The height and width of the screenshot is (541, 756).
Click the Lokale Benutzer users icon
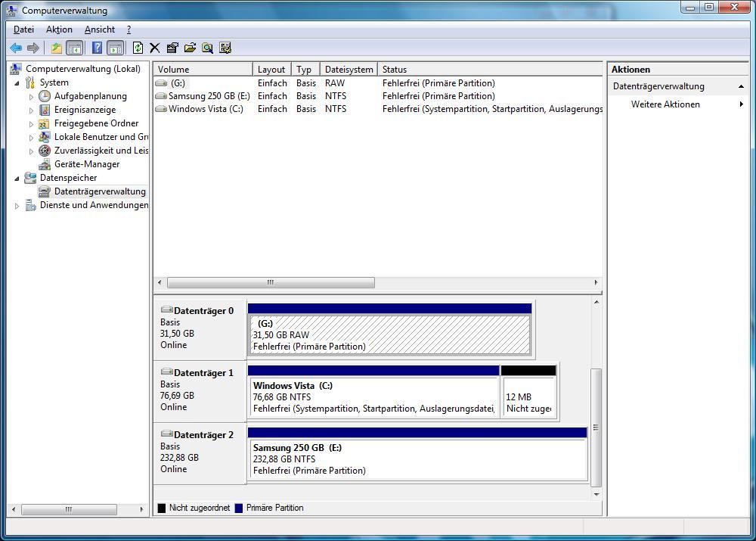(x=45, y=137)
